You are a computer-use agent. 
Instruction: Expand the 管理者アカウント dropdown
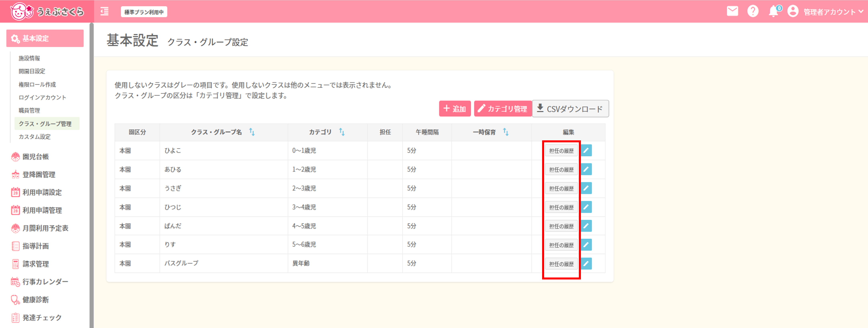tap(834, 12)
